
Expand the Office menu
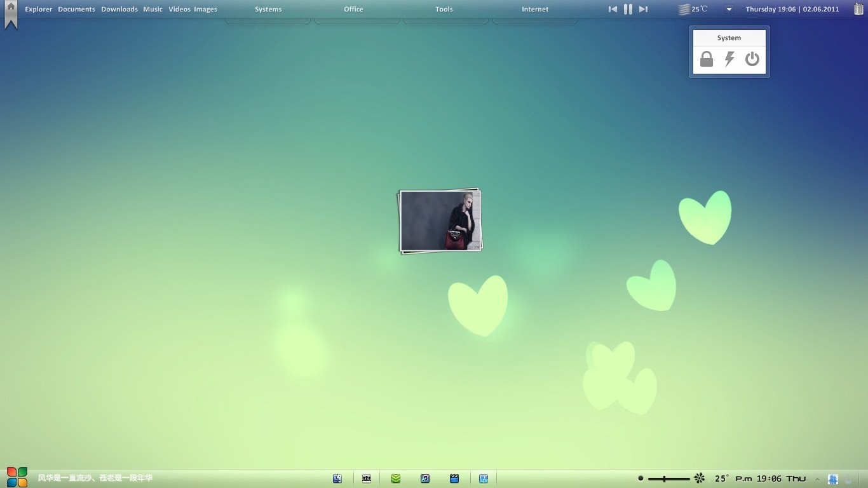click(353, 10)
